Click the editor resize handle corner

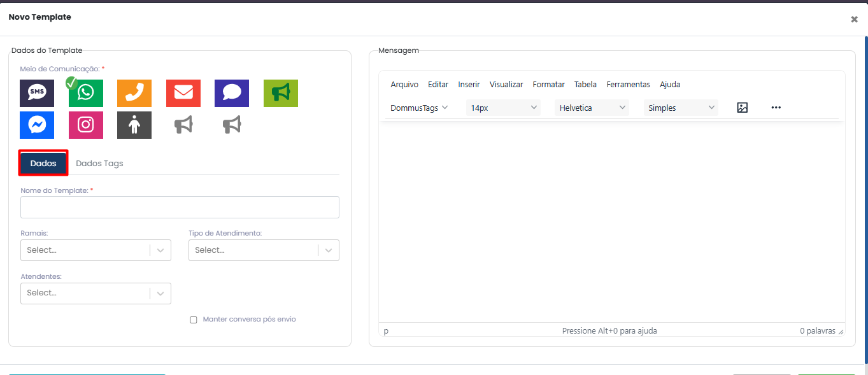(841, 332)
